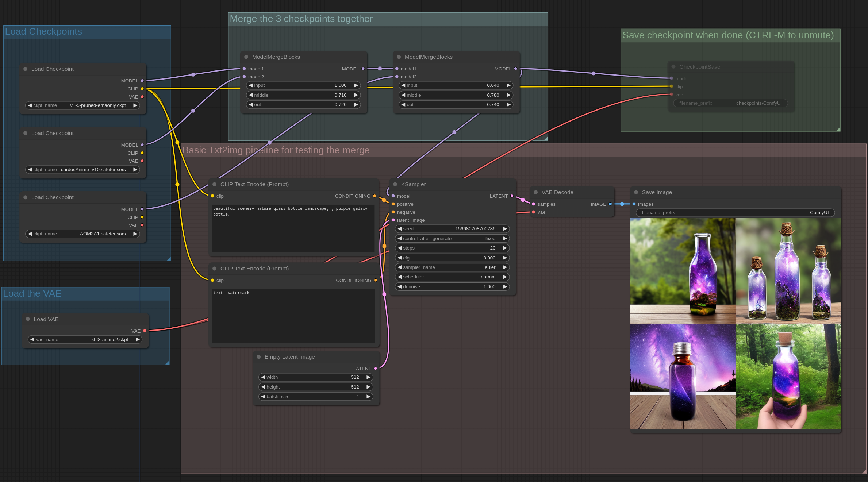Open sampler_name dropdown showing euler

point(452,267)
